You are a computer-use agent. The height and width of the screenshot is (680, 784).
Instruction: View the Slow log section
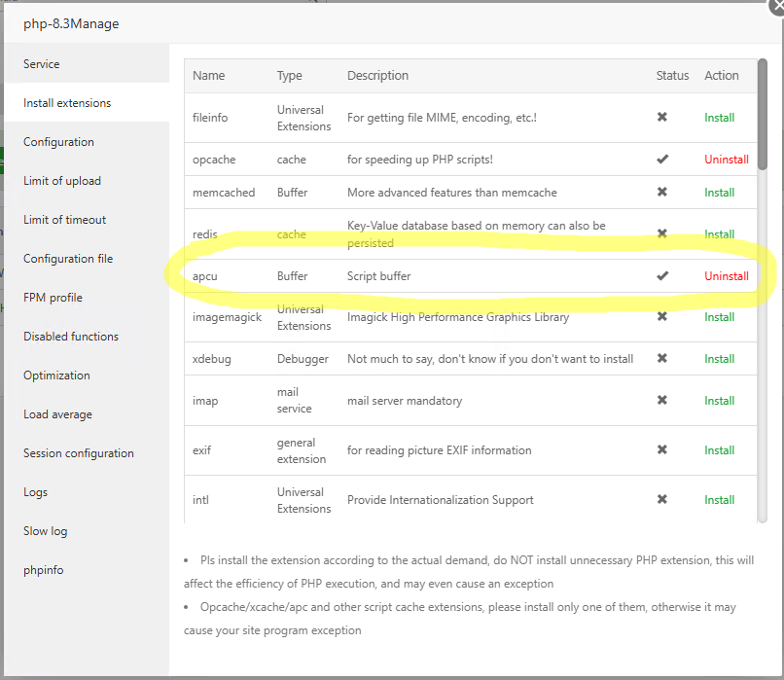pyautogui.click(x=48, y=531)
